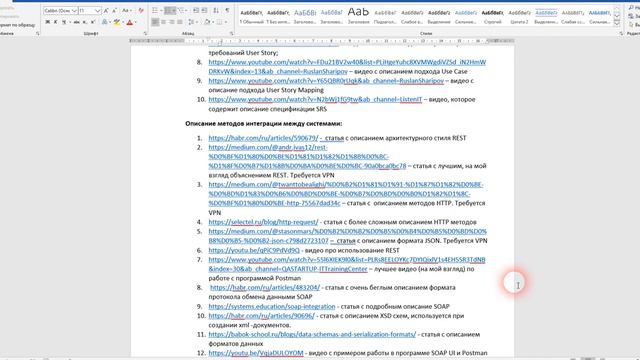Expand font color dropdown arrow
640x360 pixels.
(136, 22)
